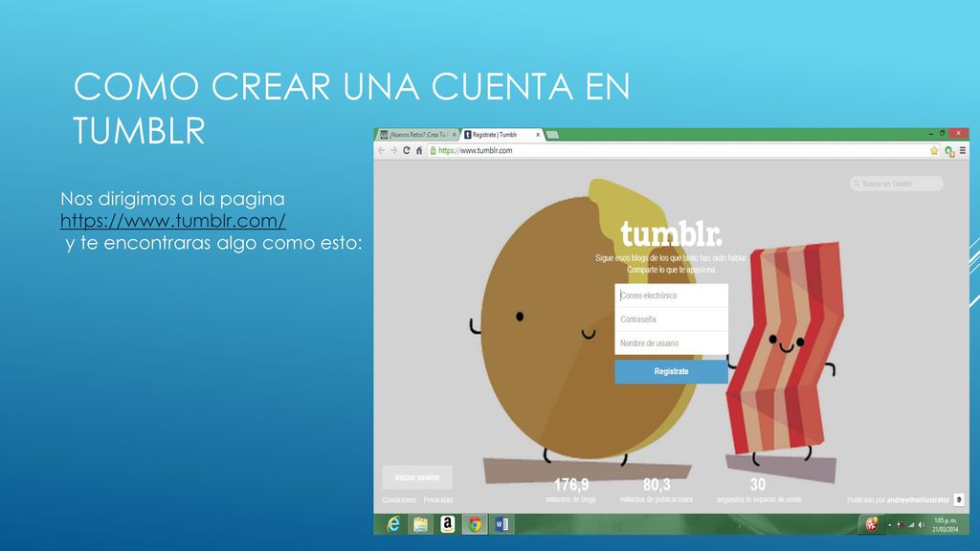Viewport: 980px width, 551px height.
Task: Reload the Tumblr page
Action: [406, 150]
